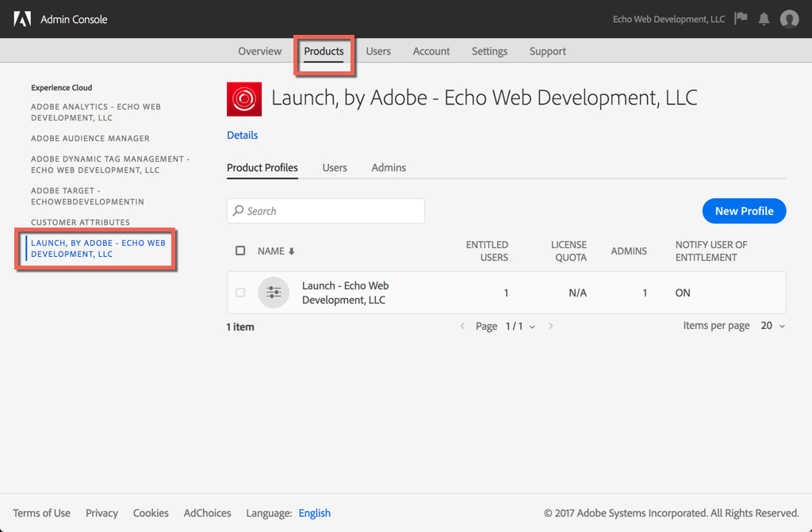This screenshot has height=532, width=812.
Task: Open the user profile avatar
Action: (789, 19)
